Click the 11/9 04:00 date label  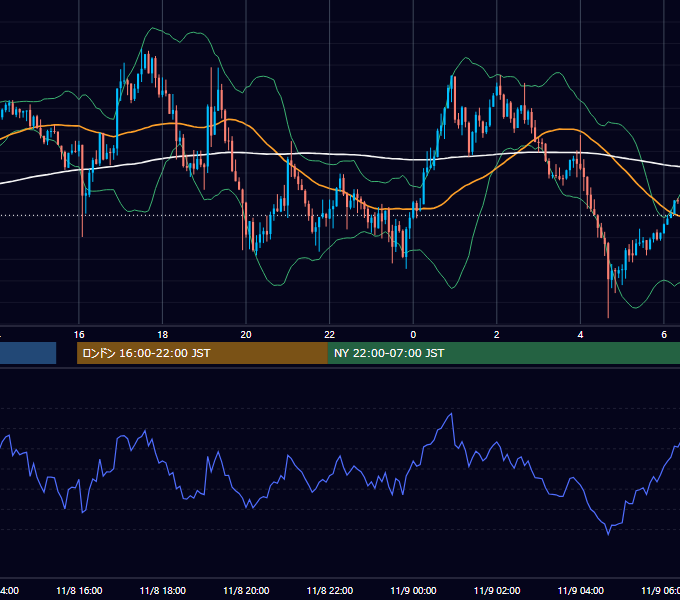click(x=581, y=590)
